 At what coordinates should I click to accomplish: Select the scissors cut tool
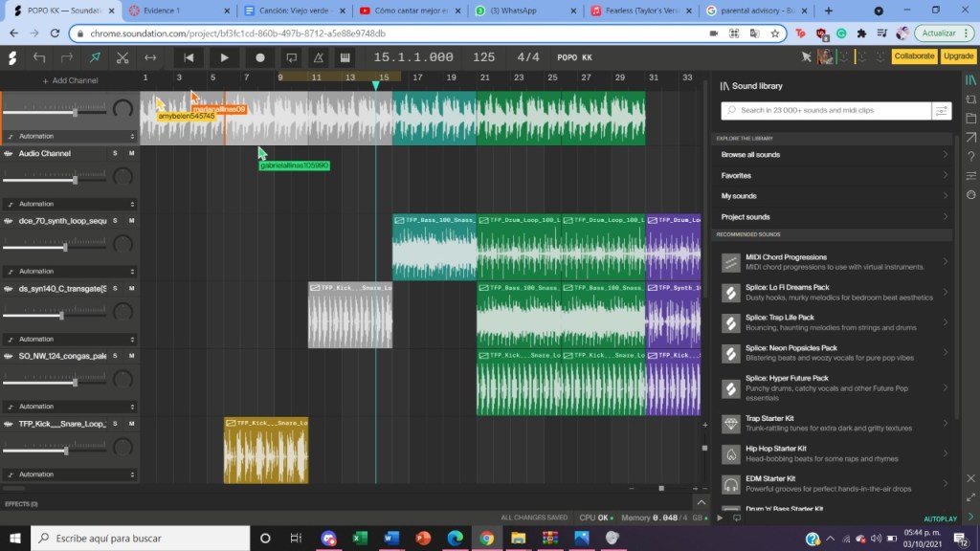point(122,57)
